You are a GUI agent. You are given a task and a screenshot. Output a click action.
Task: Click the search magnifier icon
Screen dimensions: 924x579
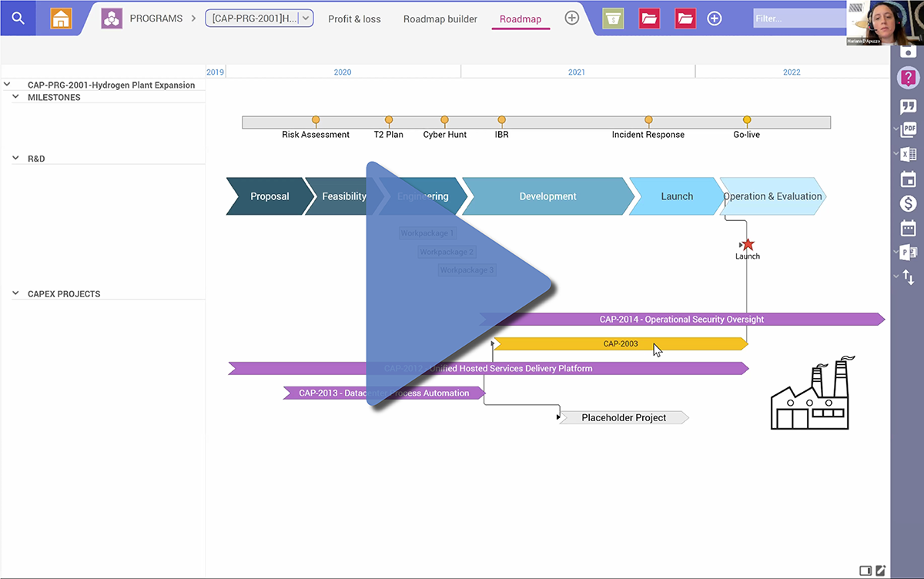(18, 18)
